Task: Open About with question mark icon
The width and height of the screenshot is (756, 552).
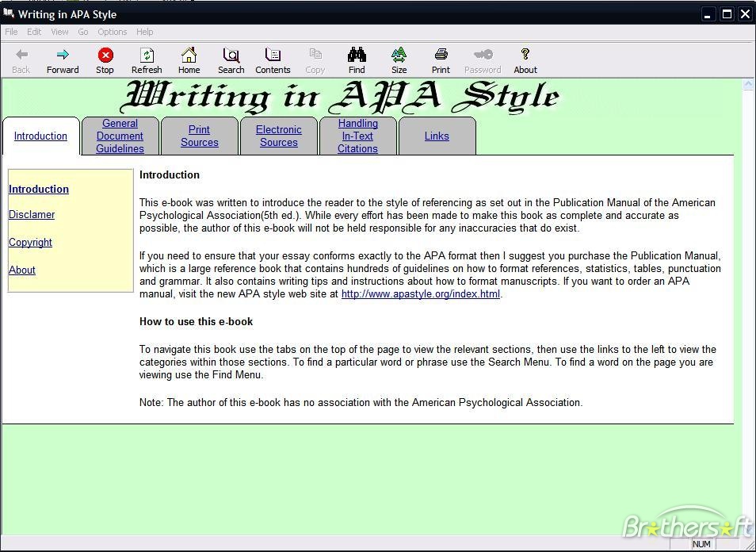Action: (x=525, y=54)
